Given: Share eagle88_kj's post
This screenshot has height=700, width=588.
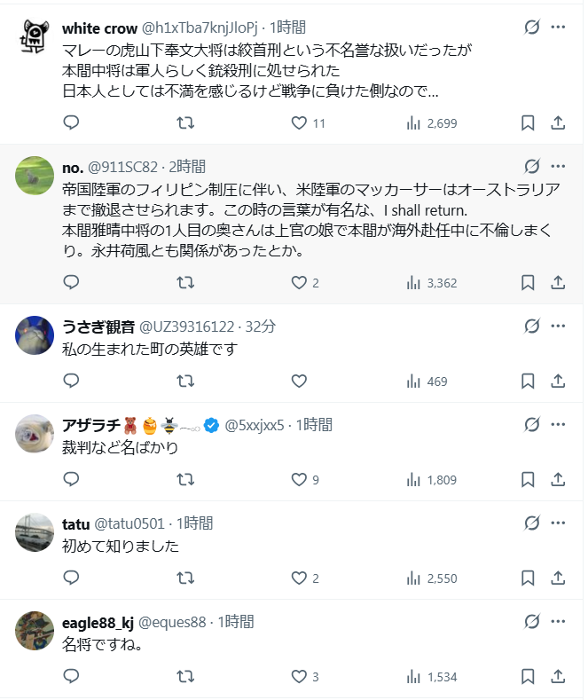Looking at the screenshot, I should (x=558, y=677).
